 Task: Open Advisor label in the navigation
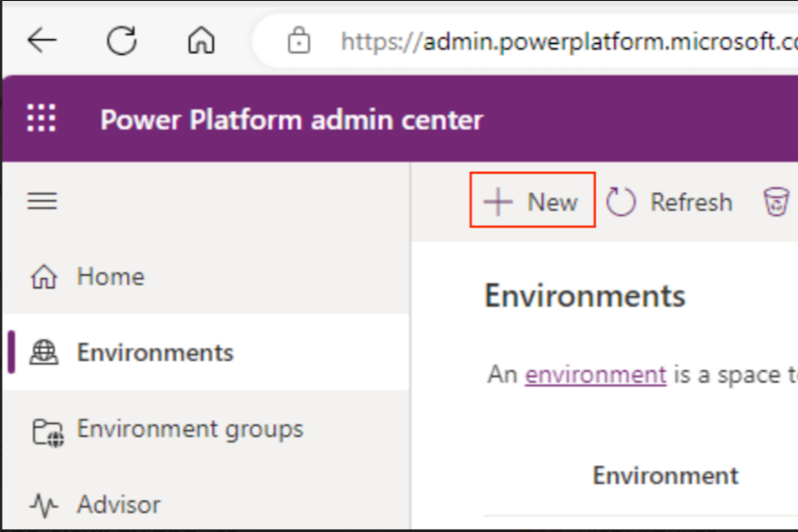click(119, 504)
